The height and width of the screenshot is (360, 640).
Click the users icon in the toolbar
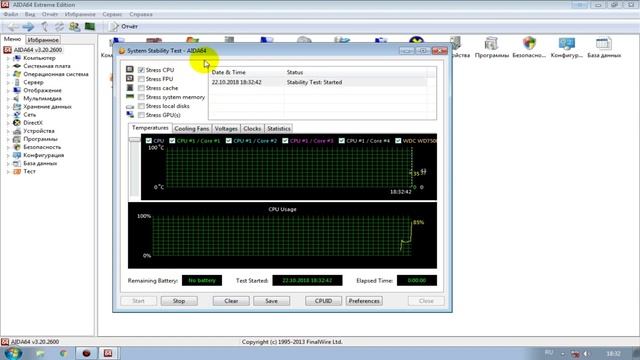coord(74,27)
